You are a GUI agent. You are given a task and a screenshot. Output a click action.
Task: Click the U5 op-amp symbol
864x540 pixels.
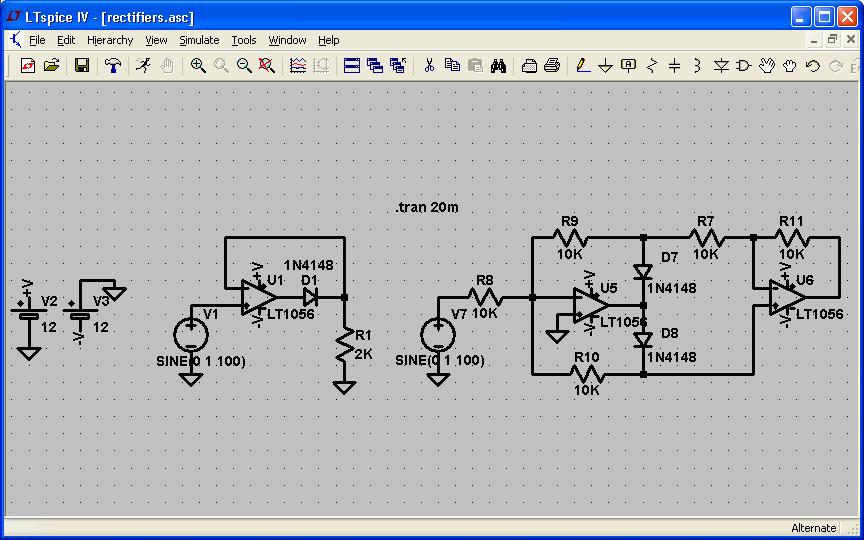point(591,305)
